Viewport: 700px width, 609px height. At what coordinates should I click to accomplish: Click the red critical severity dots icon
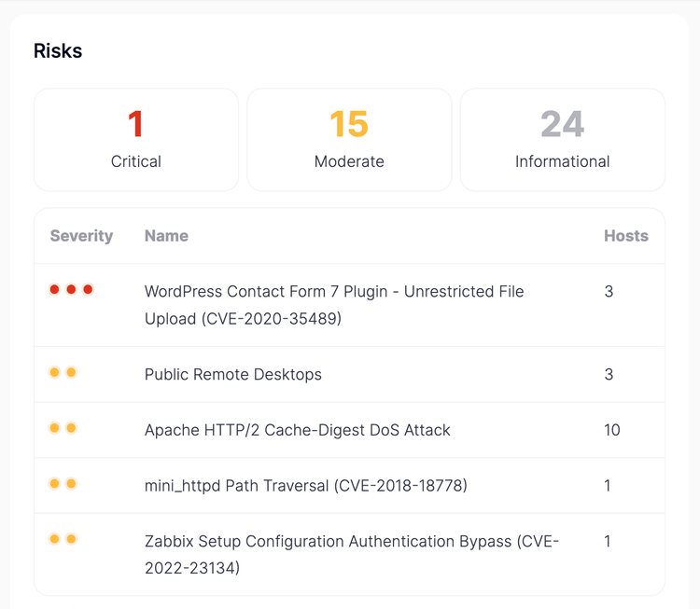tap(71, 290)
